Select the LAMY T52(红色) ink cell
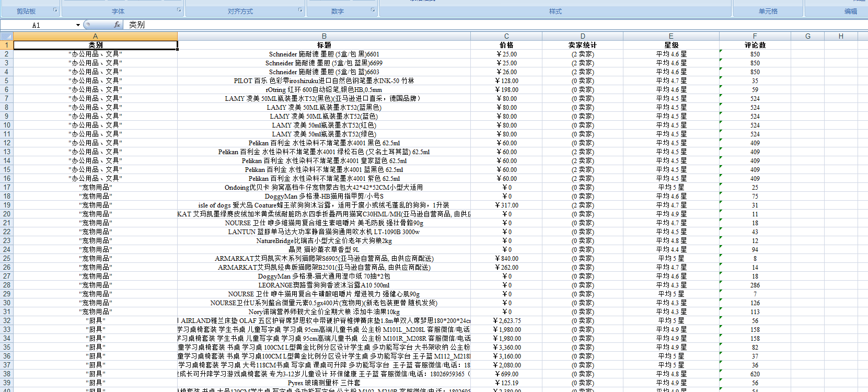 point(324,125)
